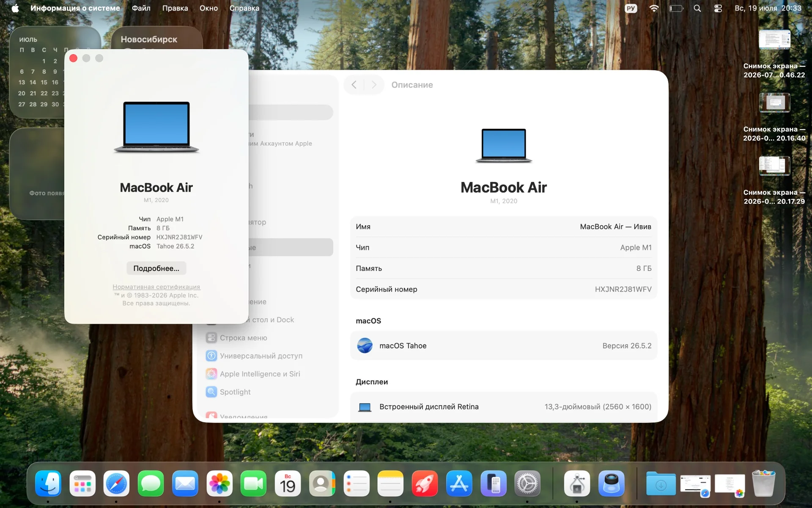The height and width of the screenshot is (508, 812).
Task: Click the Память 8 ГБ row in Settings
Action: pos(504,268)
